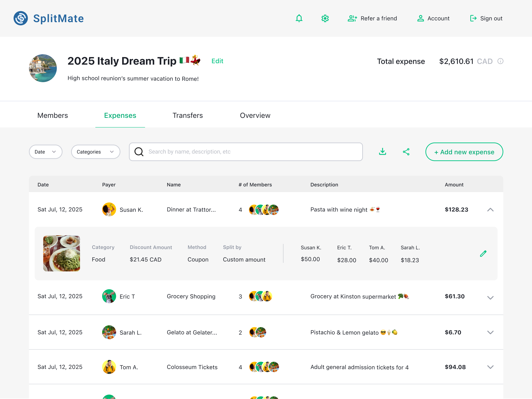The image size is (532, 399).
Task: Expand the Grocery Shopping expense row
Action: (x=490, y=298)
